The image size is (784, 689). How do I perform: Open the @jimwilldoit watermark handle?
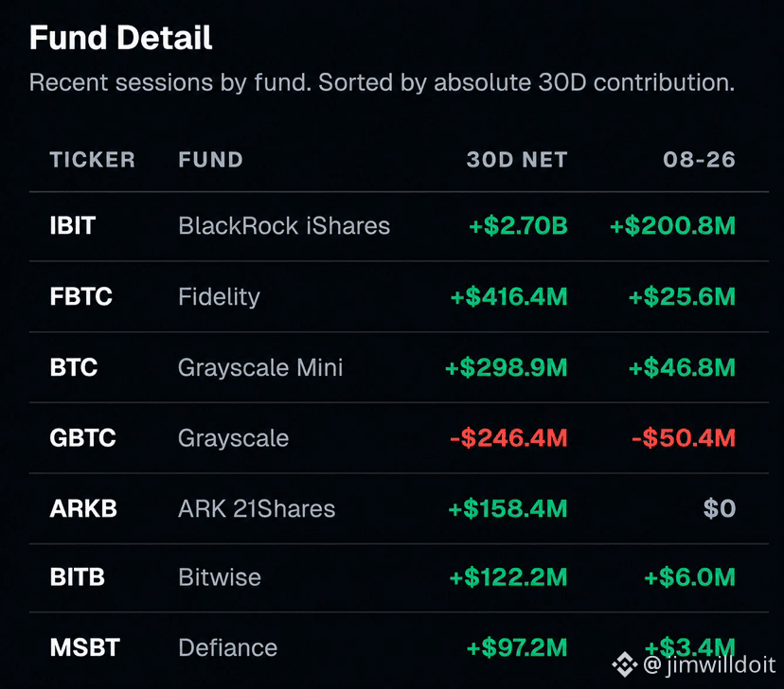point(709,665)
